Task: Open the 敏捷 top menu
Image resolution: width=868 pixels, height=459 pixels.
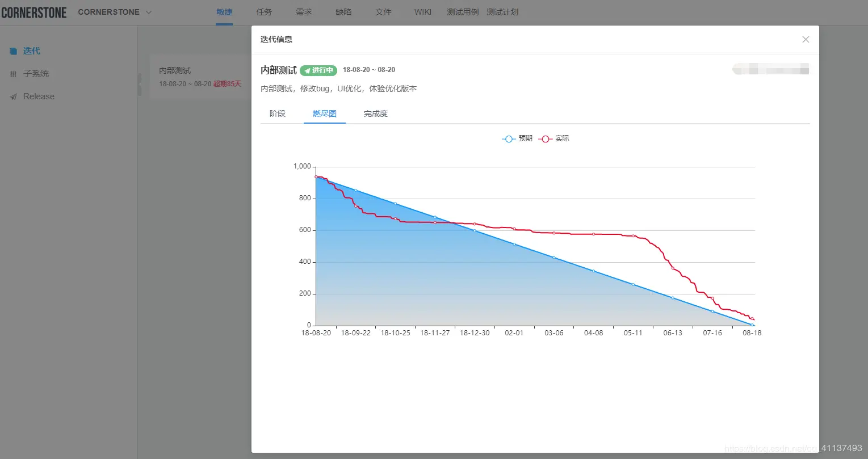Action: [x=224, y=12]
